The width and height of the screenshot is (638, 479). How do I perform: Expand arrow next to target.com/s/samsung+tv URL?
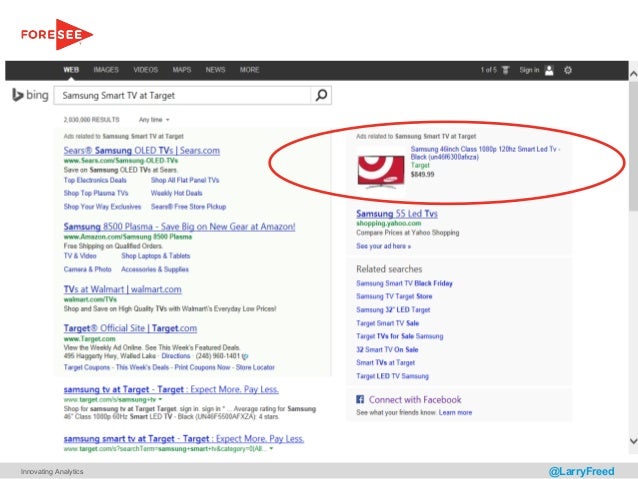(160, 399)
